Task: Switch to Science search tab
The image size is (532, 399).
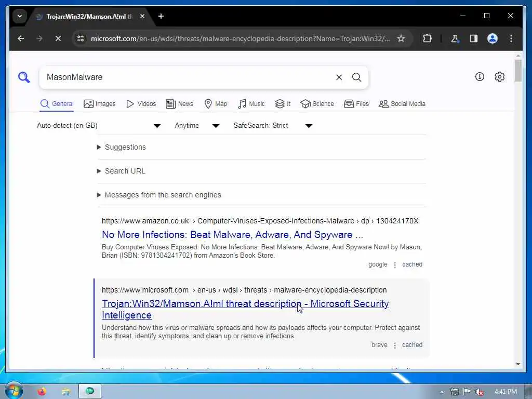Action: click(x=317, y=104)
